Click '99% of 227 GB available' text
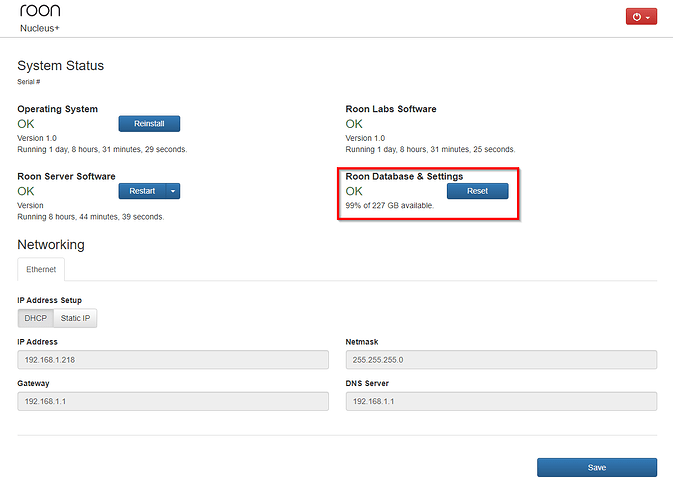 click(390, 206)
